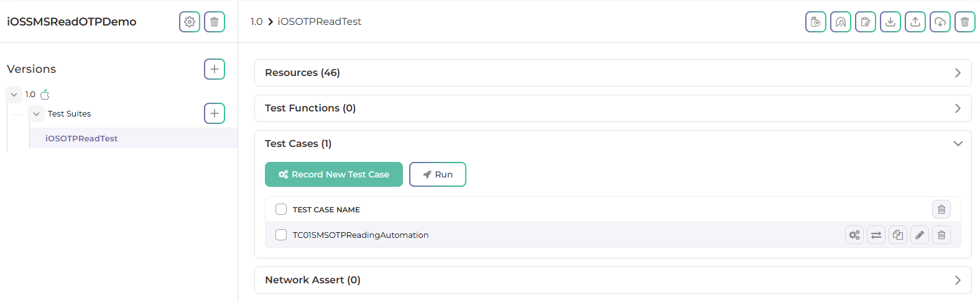Viewport: 980px width, 302px height.
Task: Toggle the select-all checkbox beside TEST CASE NAME
Action: coord(281,209)
